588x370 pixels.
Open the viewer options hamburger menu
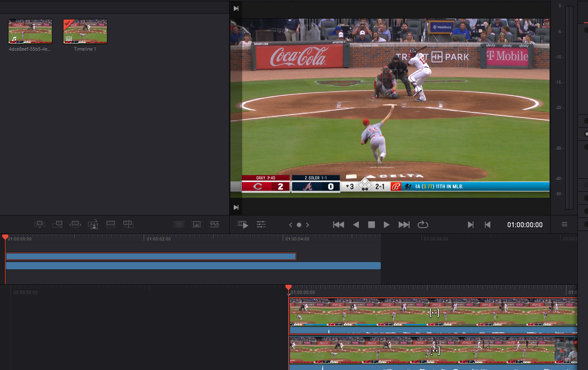pos(564,224)
